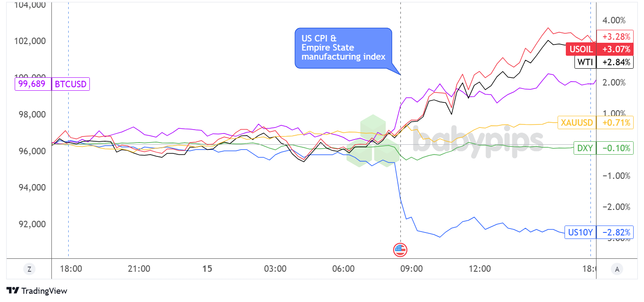Screen dimensions: 644x302
Task: Click the 102,000 price axis label
Action: [30, 41]
